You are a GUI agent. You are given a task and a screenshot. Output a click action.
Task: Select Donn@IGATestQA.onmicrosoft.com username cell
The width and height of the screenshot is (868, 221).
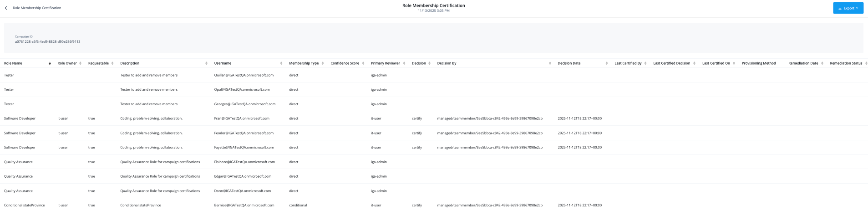click(243, 191)
